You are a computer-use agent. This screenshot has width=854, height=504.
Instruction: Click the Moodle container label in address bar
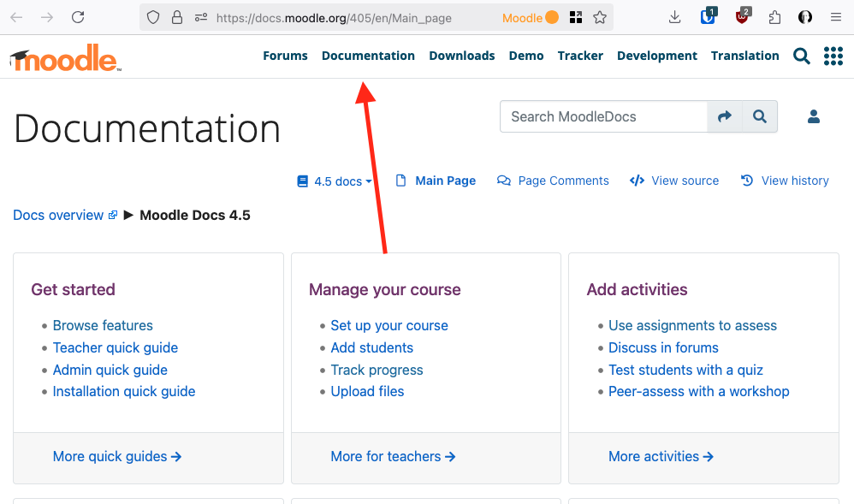[x=531, y=18]
